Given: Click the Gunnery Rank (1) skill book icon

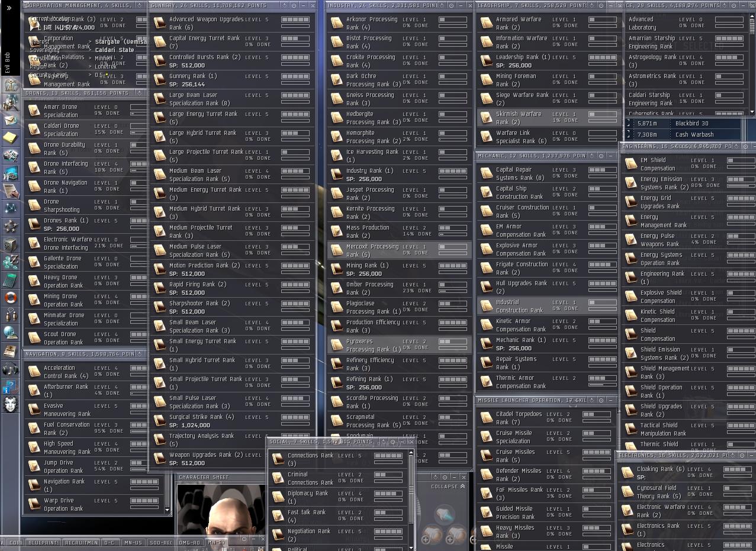Looking at the screenshot, I should tap(159, 80).
